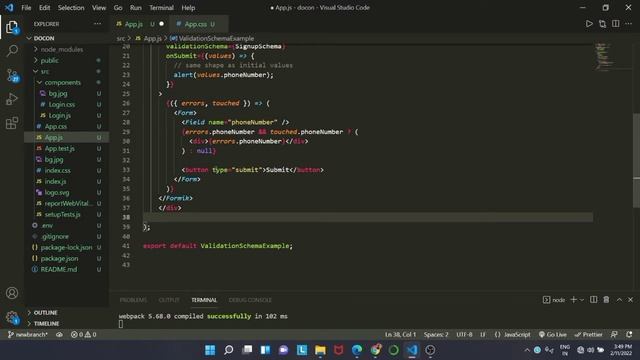The image size is (640, 360).
Task: Open the Selection menu
Action: coord(71,8)
